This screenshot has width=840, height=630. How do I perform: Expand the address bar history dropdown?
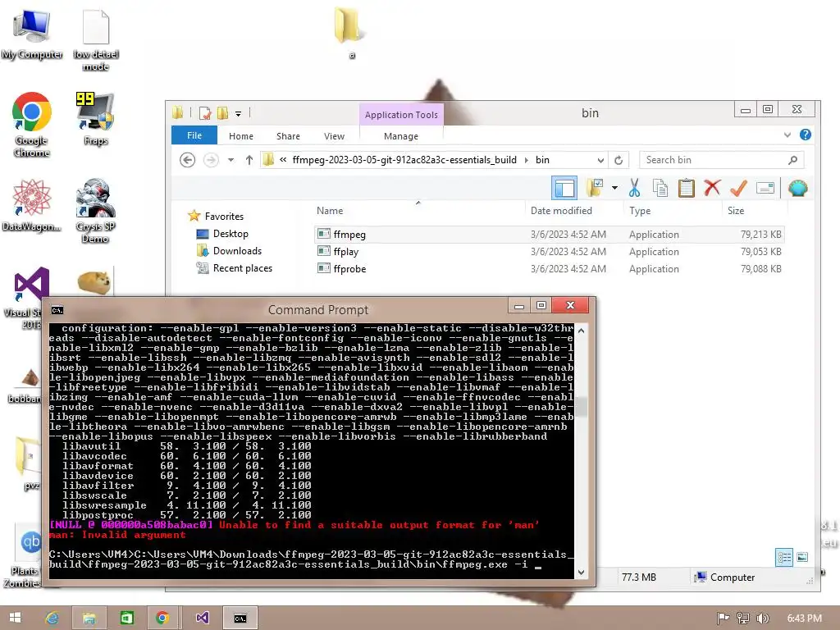pos(600,160)
